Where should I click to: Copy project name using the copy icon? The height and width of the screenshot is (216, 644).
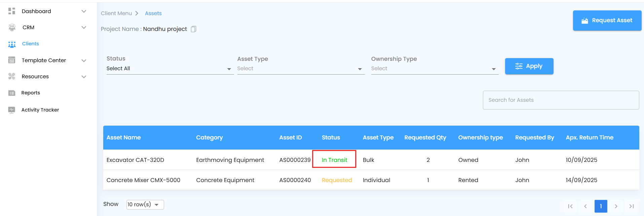[193, 29]
